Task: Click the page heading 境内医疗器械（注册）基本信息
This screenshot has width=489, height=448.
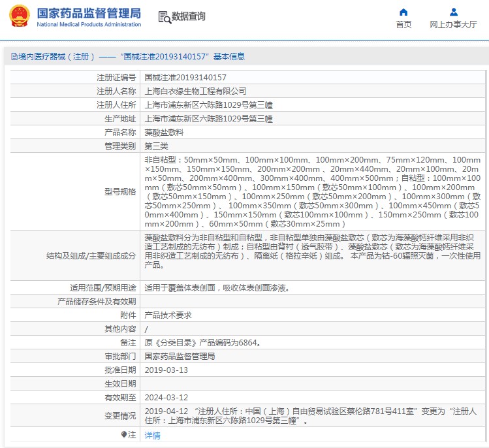Action: [x=131, y=56]
